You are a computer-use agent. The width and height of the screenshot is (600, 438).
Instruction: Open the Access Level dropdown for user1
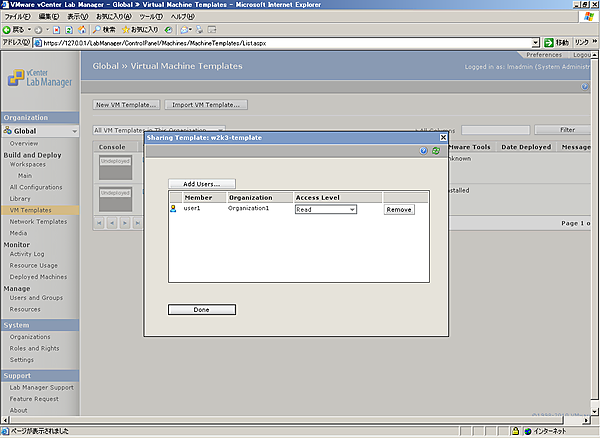coord(325,209)
